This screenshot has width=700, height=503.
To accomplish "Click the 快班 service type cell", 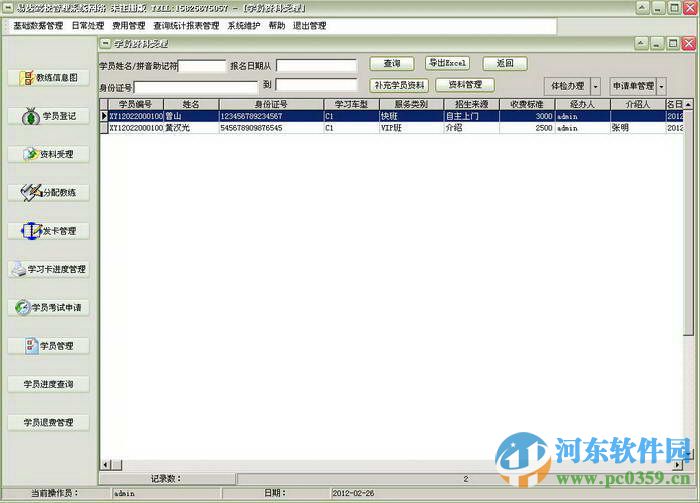I will tap(411, 116).
